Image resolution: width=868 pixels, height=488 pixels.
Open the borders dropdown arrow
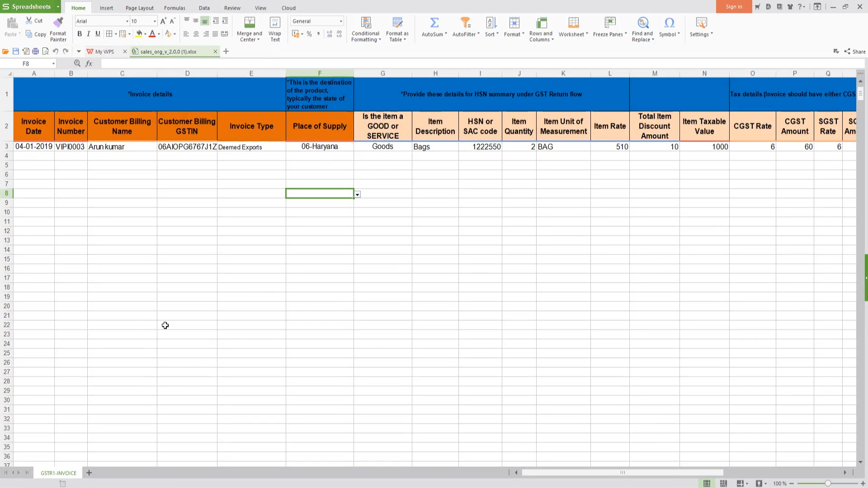coord(116,34)
